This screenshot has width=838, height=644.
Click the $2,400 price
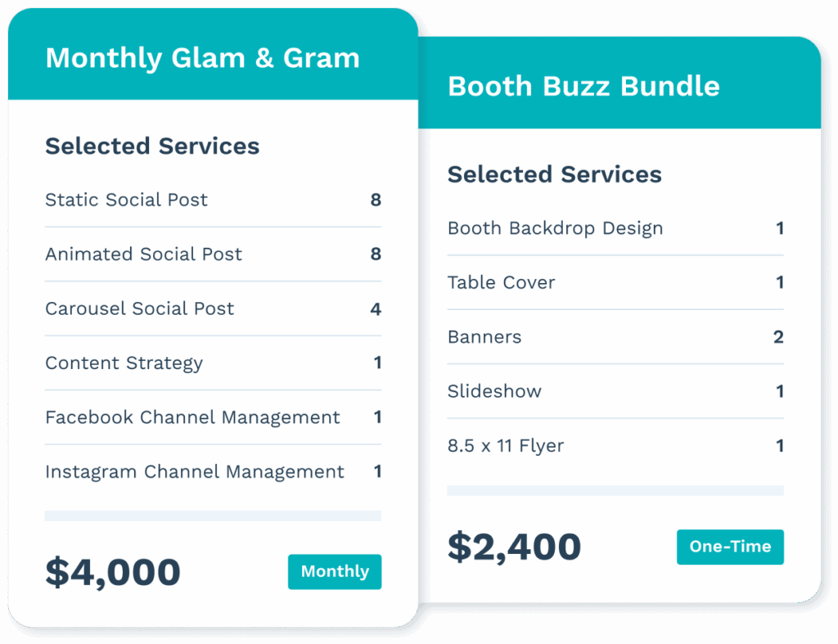(x=514, y=547)
